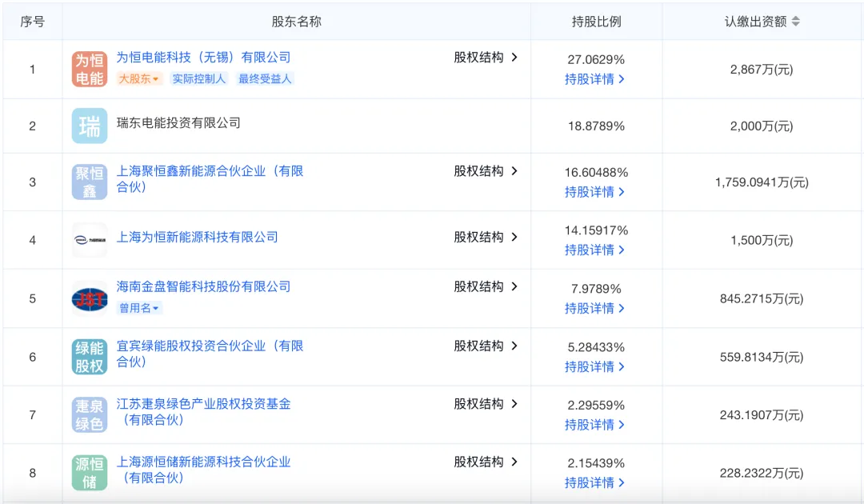The height and width of the screenshot is (504, 864).
Task: Open 宜宾绿能股权投资合伙企业 link
Action: tap(210, 354)
